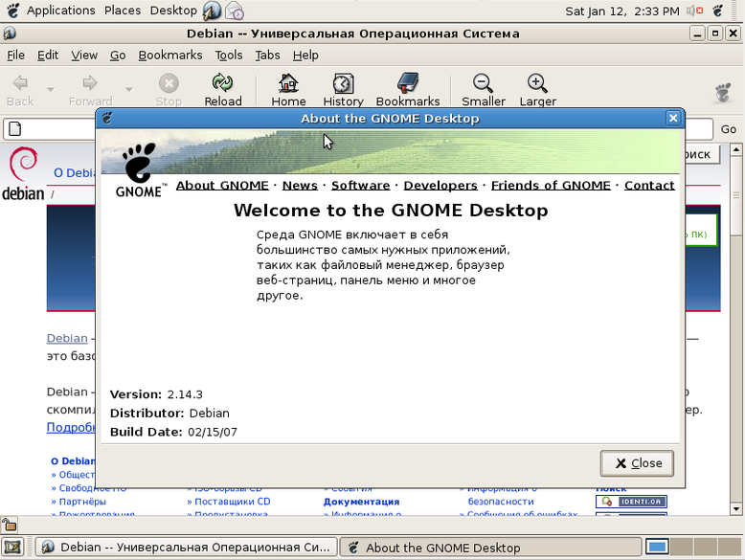Make text Larger with zoom-in icon

coord(537,83)
